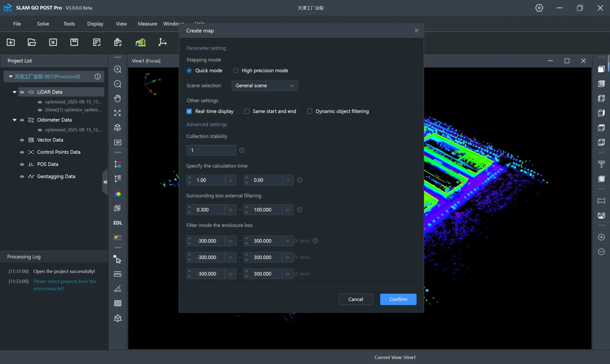Select the pan hand tool
The width and height of the screenshot is (610, 364).
click(x=118, y=98)
